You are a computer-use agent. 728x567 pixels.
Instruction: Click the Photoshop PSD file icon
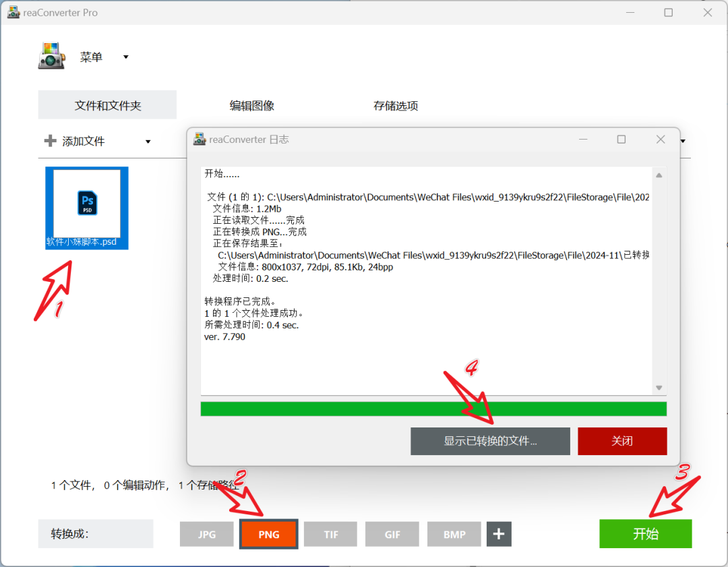click(x=87, y=203)
